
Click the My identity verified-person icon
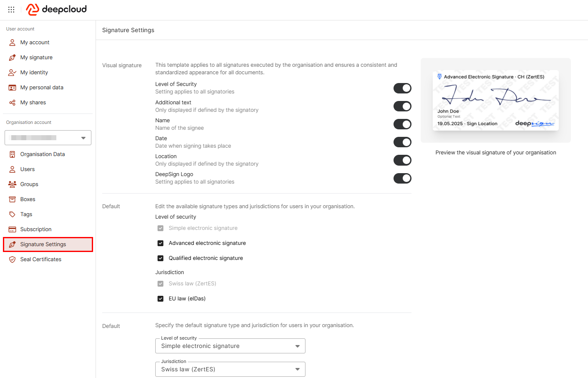[13, 73]
